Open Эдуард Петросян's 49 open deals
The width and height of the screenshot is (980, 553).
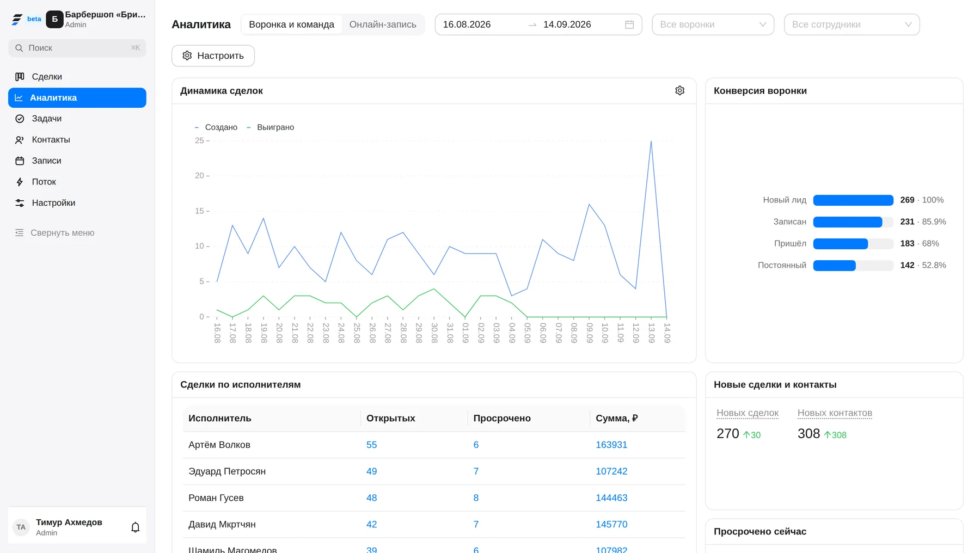(x=371, y=471)
